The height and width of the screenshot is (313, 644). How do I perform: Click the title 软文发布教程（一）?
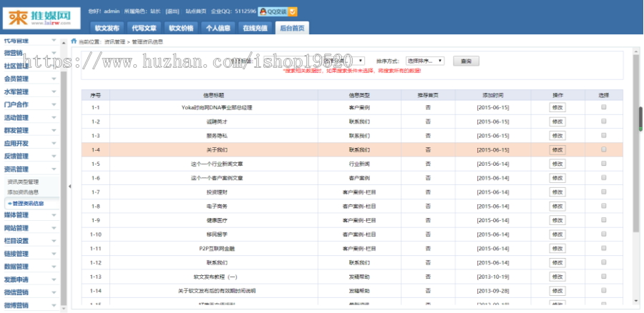point(215,277)
